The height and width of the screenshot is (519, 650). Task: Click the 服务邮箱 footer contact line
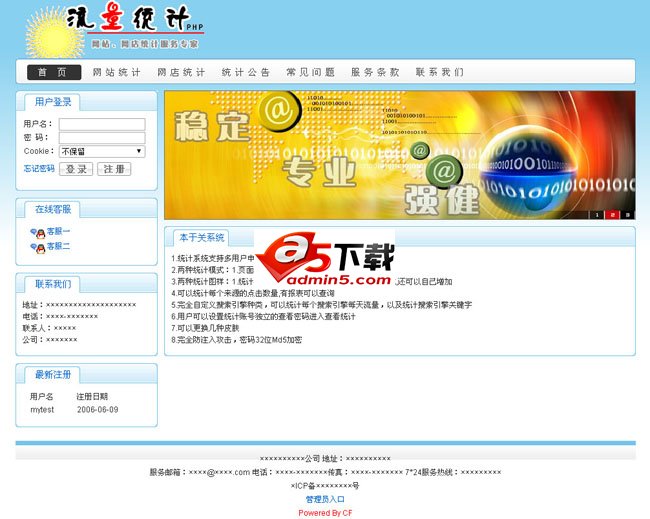[325, 472]
